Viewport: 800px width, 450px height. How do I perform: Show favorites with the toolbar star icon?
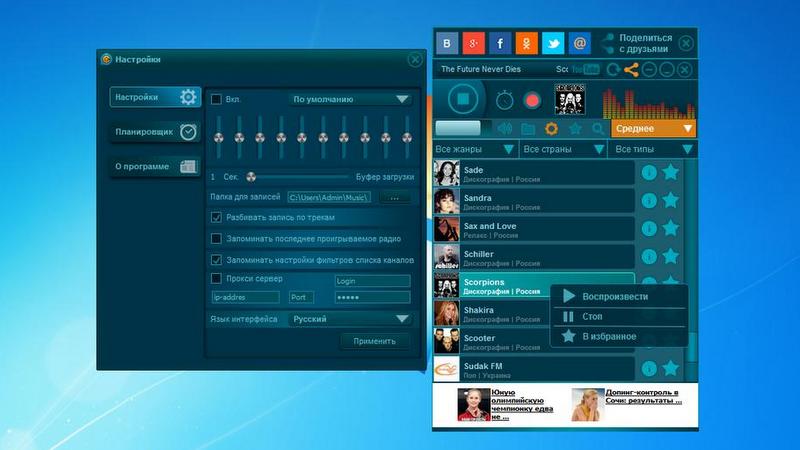click(575, 129)
